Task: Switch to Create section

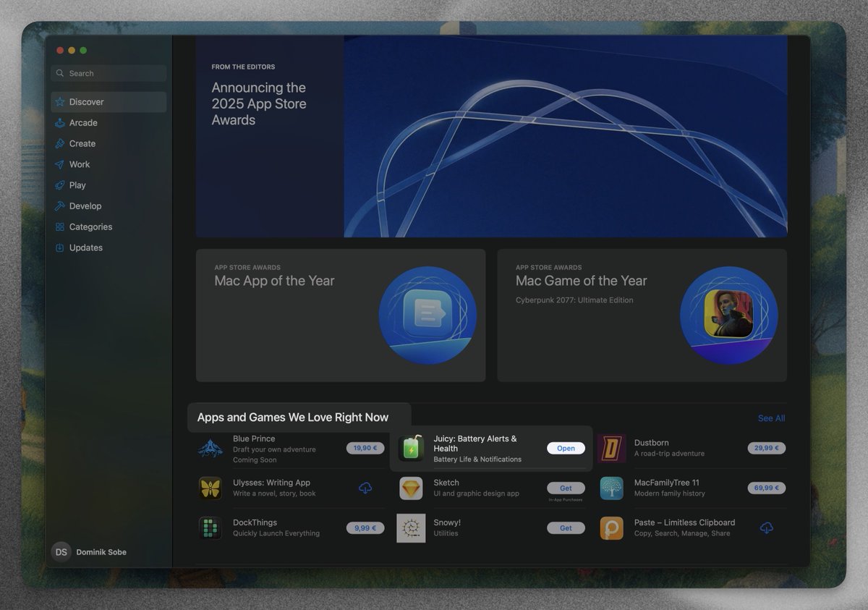Action: [x=109, y=144]
